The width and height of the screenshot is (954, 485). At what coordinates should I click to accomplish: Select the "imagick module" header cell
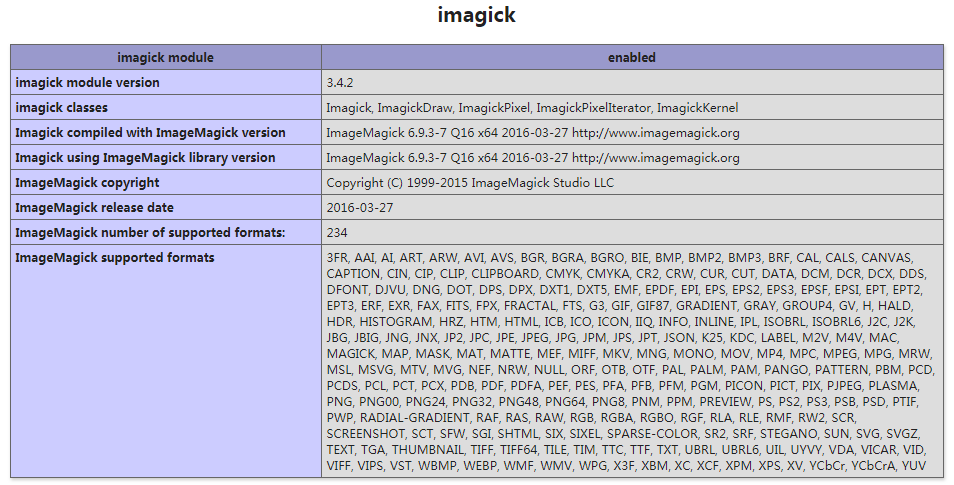(x=165, y=58)
